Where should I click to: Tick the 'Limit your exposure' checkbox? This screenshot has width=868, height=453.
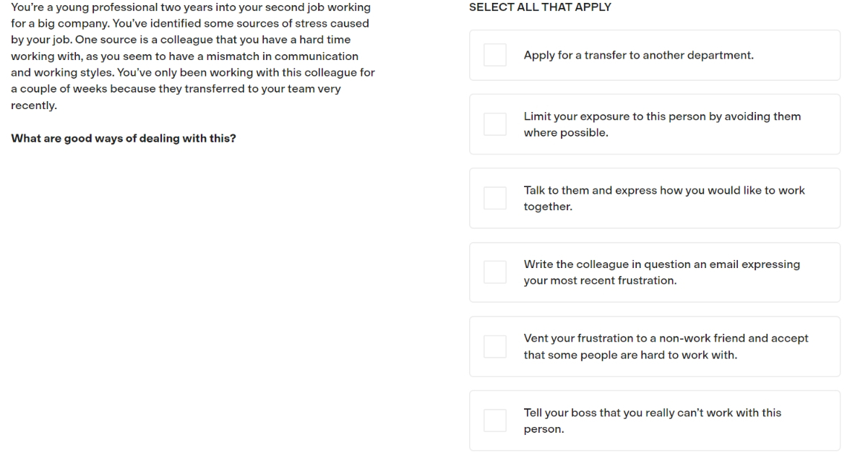point(495,124)
